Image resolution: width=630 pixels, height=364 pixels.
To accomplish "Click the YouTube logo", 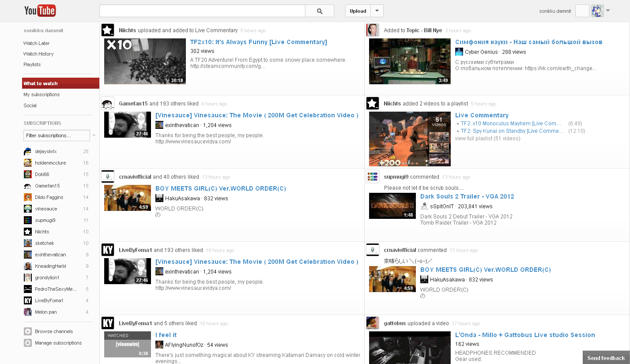I will pos(40,10).
